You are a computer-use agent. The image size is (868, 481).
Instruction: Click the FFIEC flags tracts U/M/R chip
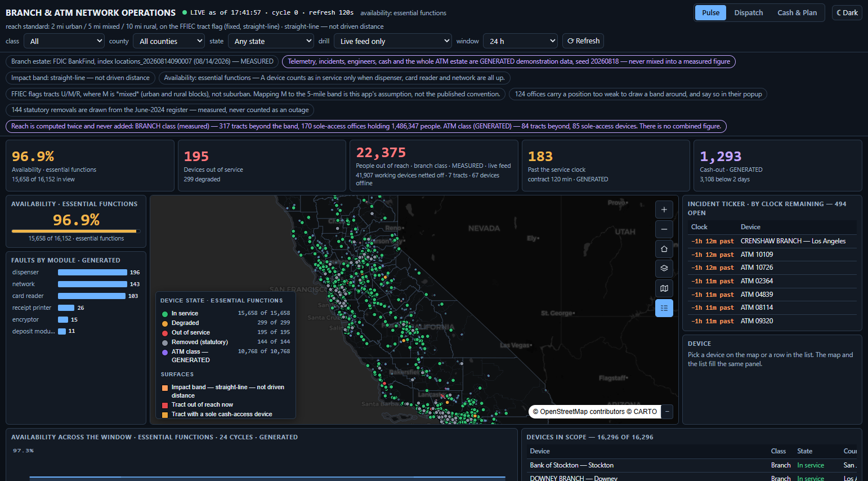256,94
